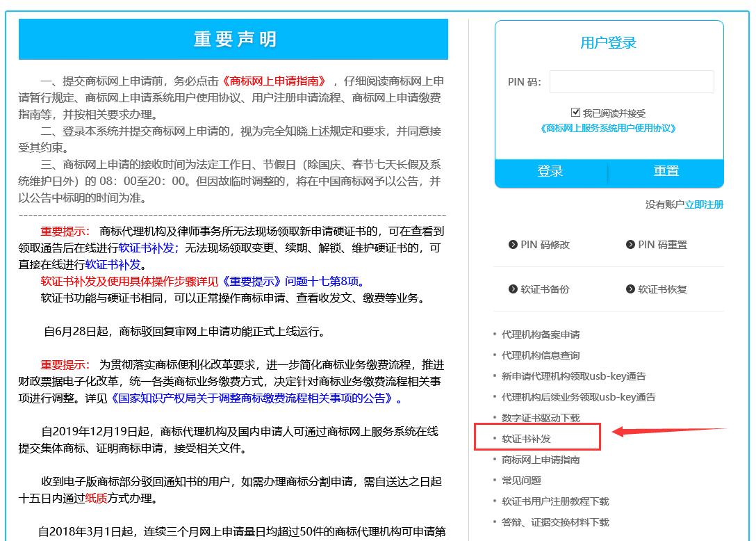The height and width of the screenshot is (541, 756).
Task: Click the 登录 login button
Action: [550, 171]
